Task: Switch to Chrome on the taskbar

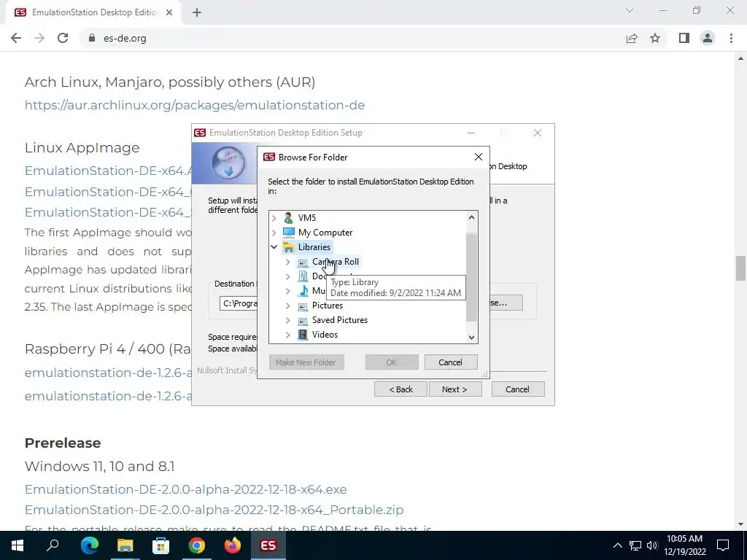Action: [197, 545]
